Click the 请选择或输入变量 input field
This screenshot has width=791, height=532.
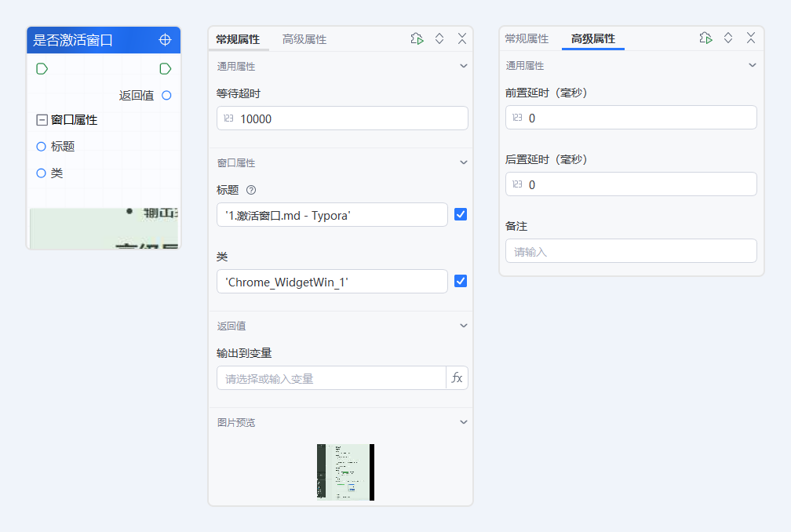click(x=330, y=377)
